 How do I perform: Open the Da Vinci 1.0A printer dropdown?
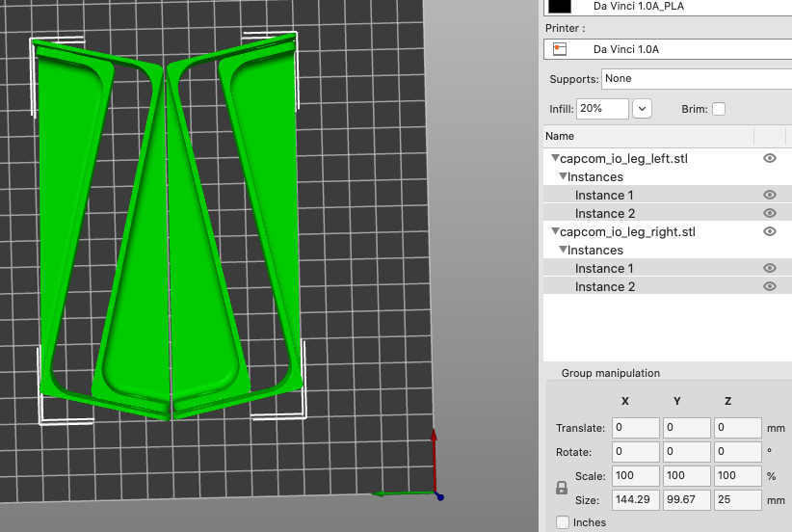[x=668, y=49]
